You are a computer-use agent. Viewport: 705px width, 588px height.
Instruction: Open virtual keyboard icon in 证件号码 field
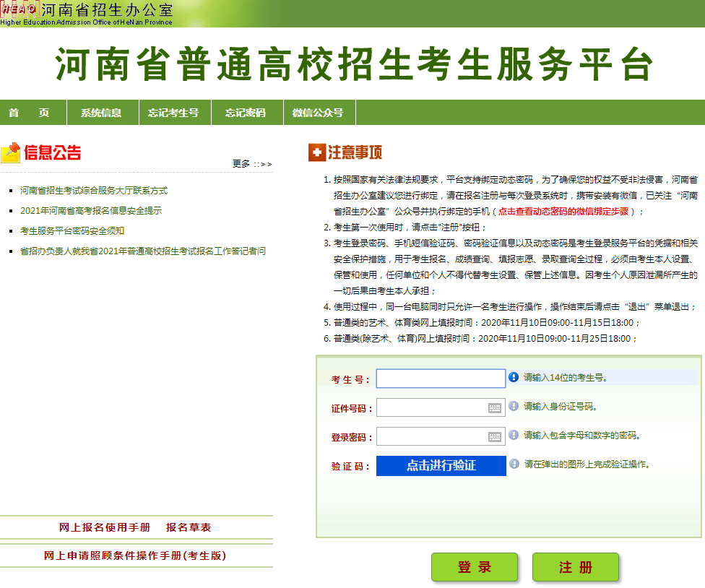(495, 408)
